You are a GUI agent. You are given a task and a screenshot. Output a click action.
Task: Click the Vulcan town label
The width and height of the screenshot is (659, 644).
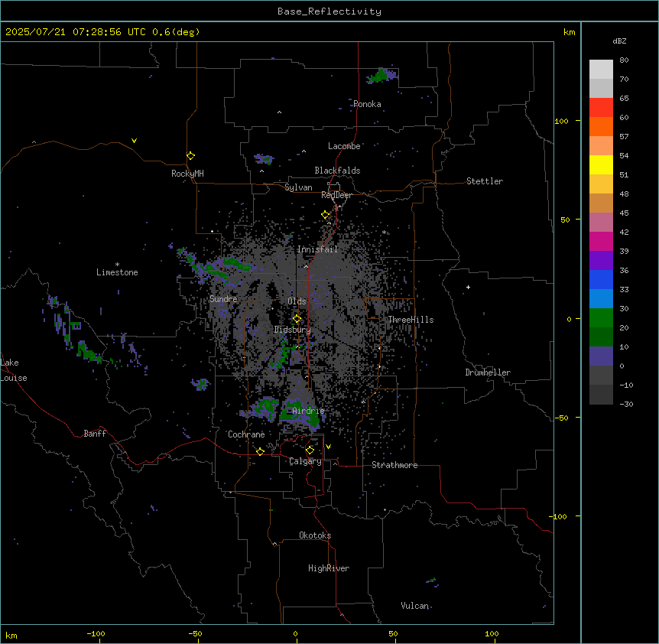(x=415, y=606)
